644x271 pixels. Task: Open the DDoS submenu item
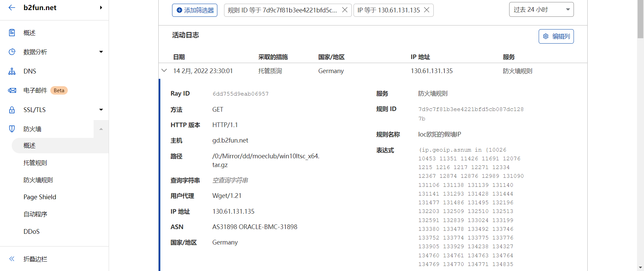pyautogui.click(x=32, y=231)
